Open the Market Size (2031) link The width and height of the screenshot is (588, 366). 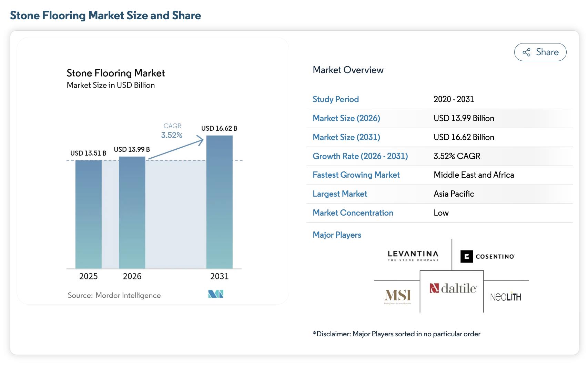coord(346,137)
